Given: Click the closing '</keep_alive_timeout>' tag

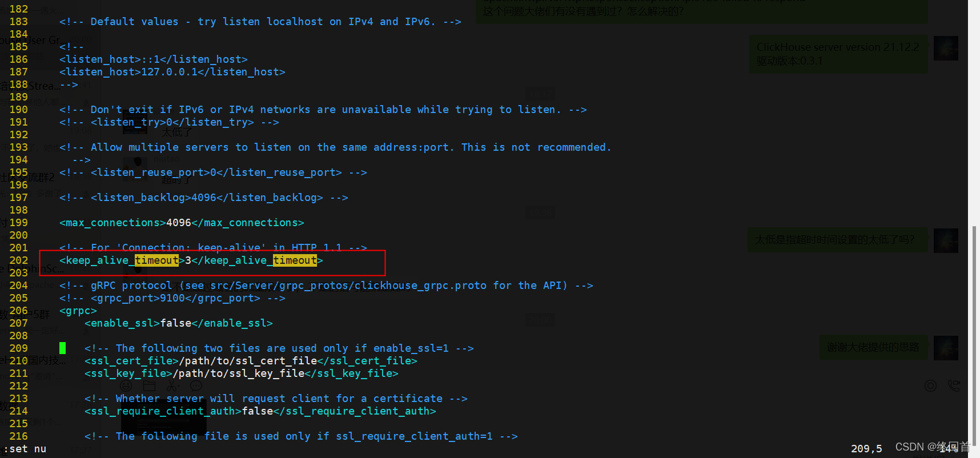Looking at the screenshot, I should tap(257, 260).
